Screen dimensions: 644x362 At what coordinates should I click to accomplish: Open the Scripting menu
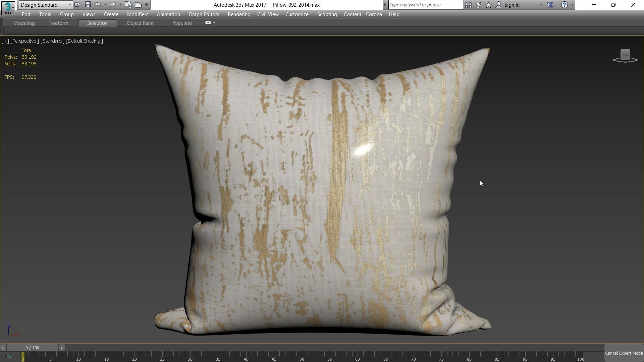[x=327, y=14]
